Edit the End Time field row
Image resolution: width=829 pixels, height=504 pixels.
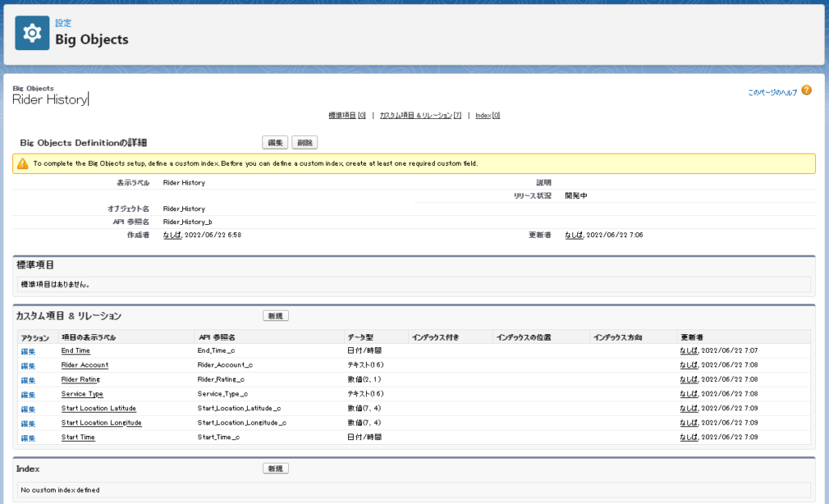pyautogui.click(x=28, y=351)
